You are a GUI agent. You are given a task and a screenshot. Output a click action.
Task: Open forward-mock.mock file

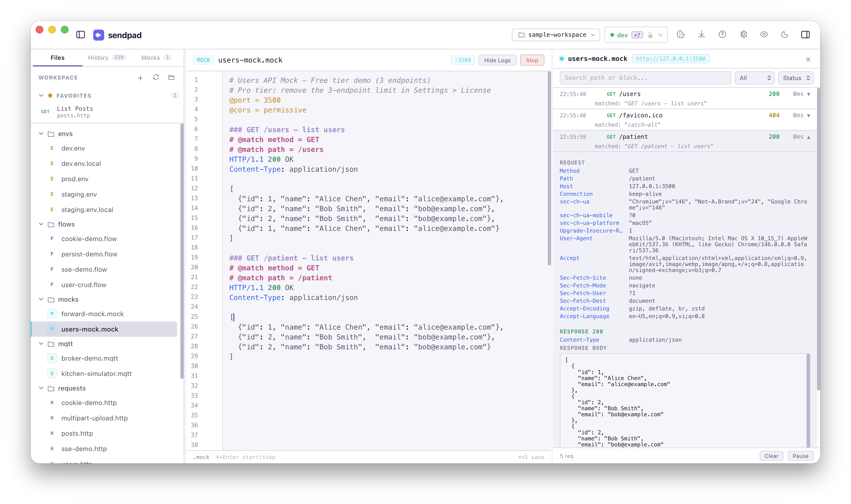(x=92, y=313)
